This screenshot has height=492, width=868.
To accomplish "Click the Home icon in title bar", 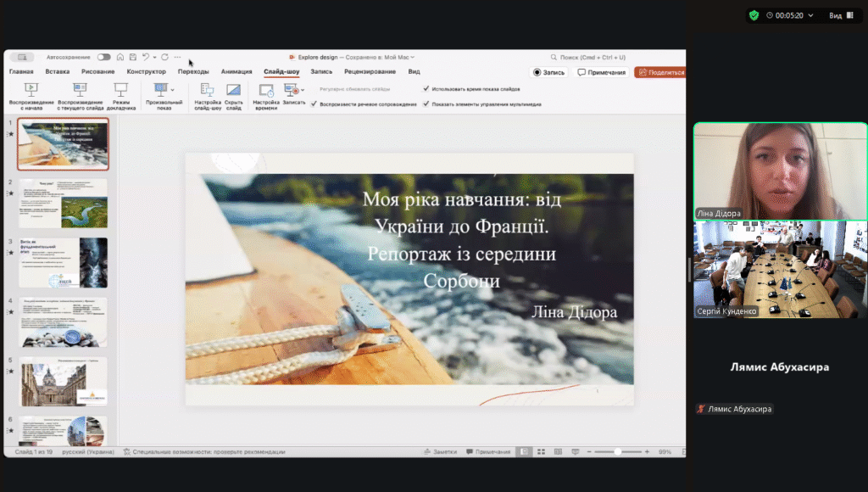I will (x=120, y=57).
